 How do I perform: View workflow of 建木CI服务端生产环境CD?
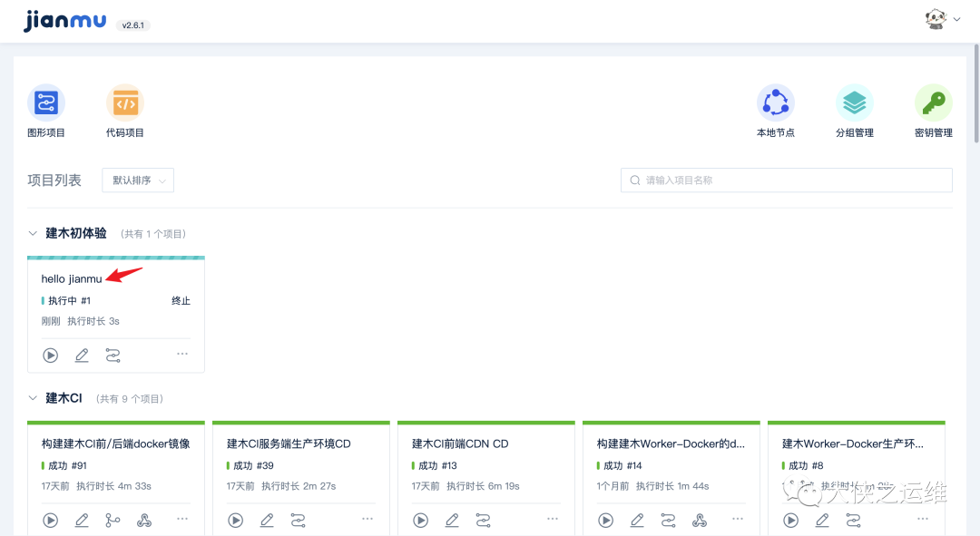(299, 521)
